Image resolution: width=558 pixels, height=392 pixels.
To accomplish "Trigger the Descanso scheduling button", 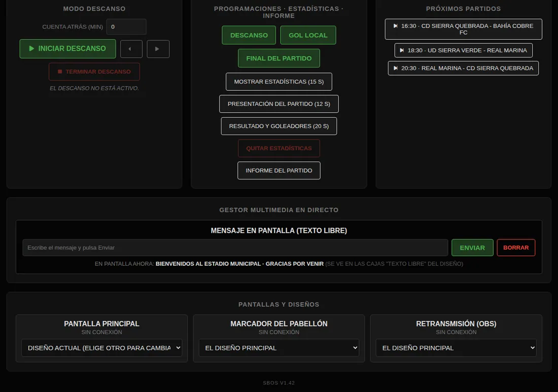I will coord(249,35).
